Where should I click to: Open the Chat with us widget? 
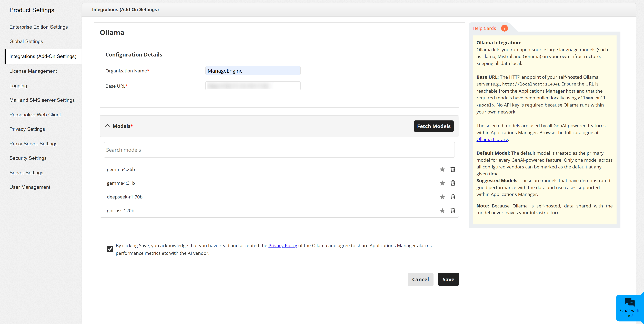(x=629, y=308)
